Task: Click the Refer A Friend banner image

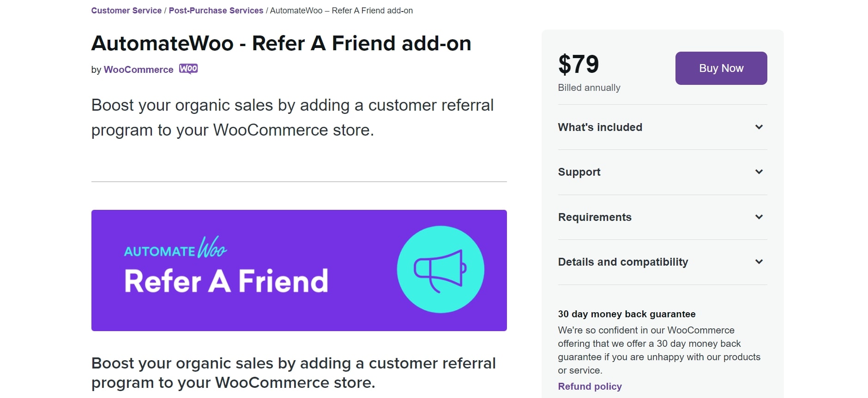Action: pyautogui.click(x=299, y=270)
